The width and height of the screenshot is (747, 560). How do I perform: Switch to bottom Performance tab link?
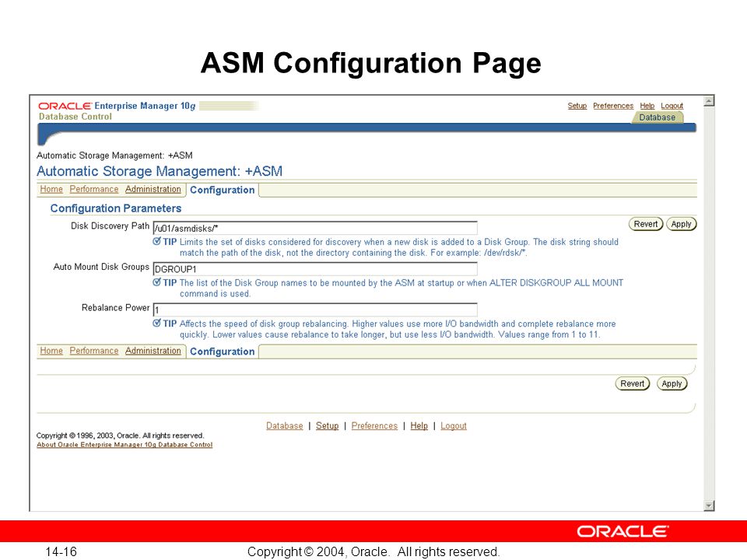click(x=94, y=351)
